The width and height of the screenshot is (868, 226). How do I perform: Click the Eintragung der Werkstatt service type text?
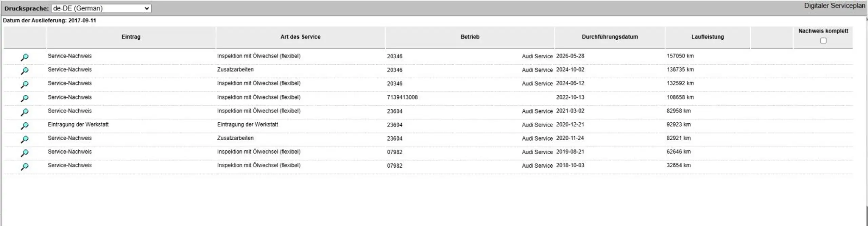(248, 124)
